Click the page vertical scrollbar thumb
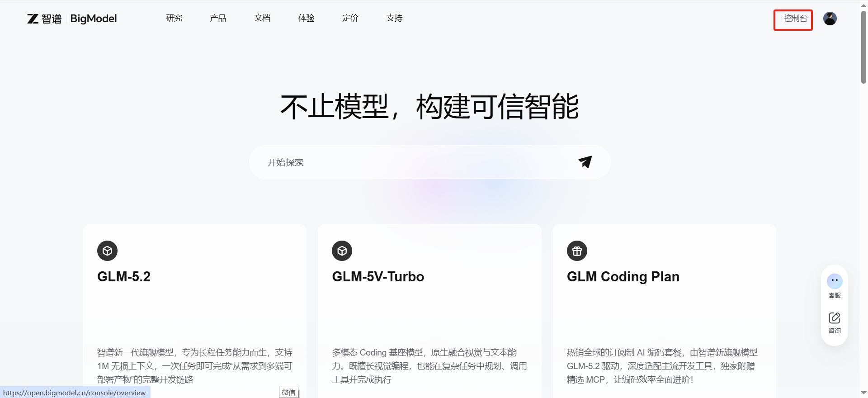 click(863, 47)
